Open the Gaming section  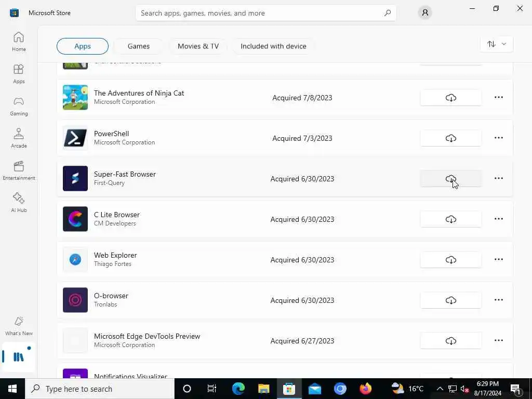pyautogui.click(x=19, y=106)
